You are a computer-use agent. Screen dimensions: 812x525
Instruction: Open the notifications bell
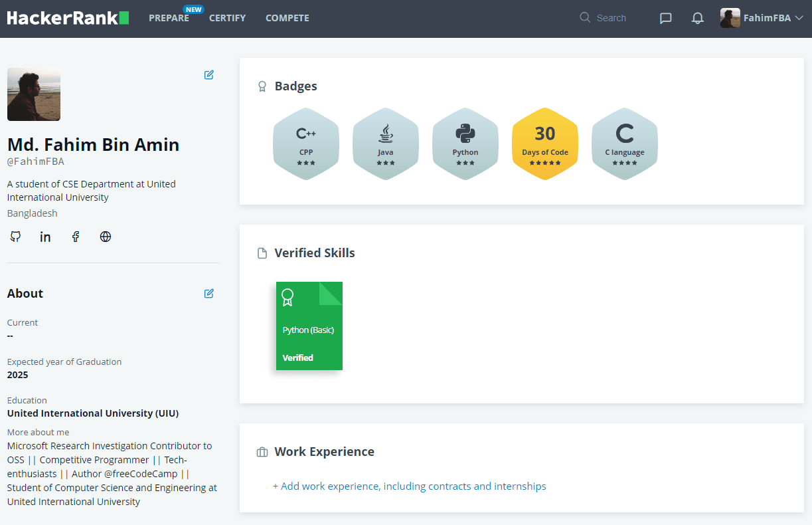(697, 19)
